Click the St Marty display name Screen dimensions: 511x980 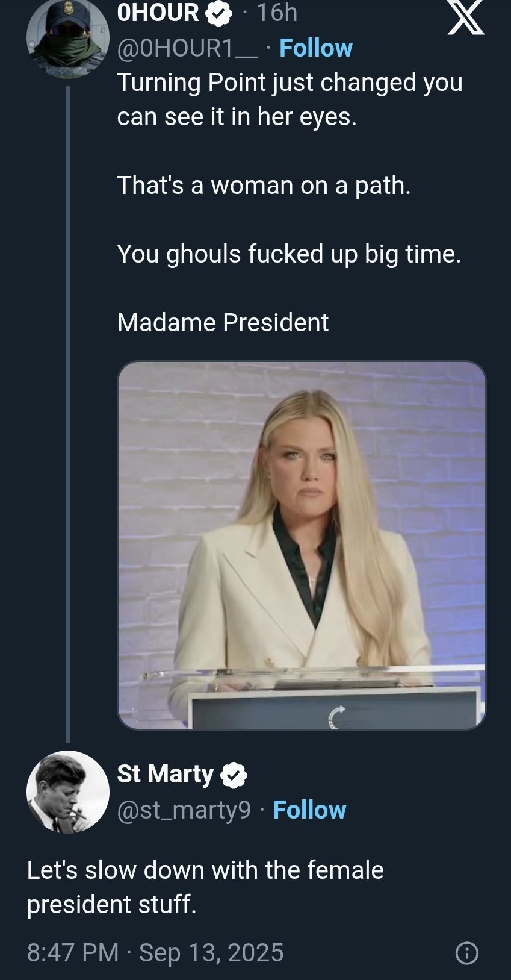click(x=166, y=774)
